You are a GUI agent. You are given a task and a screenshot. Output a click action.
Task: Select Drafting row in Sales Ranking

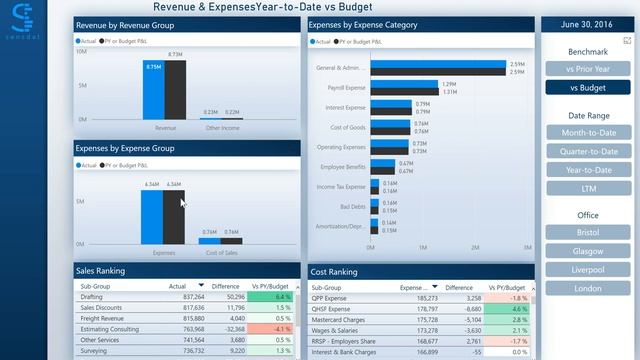click(x=184, y=297)
